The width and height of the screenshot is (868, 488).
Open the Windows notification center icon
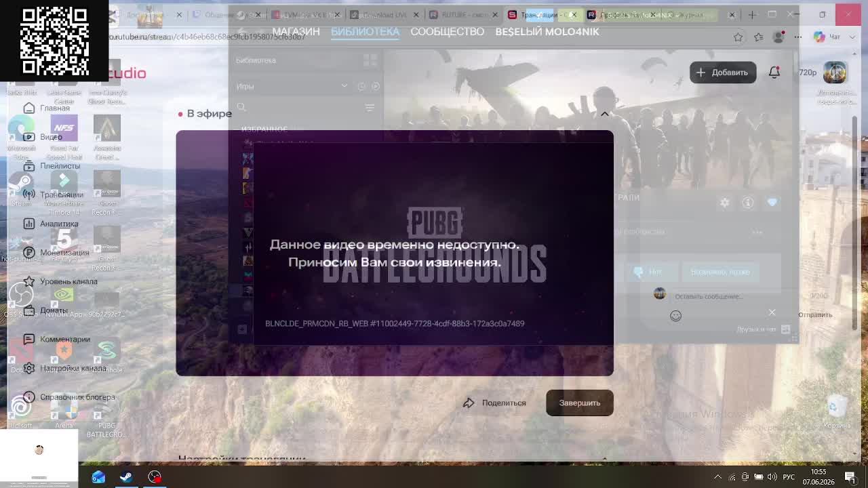[x=850, y=476]
